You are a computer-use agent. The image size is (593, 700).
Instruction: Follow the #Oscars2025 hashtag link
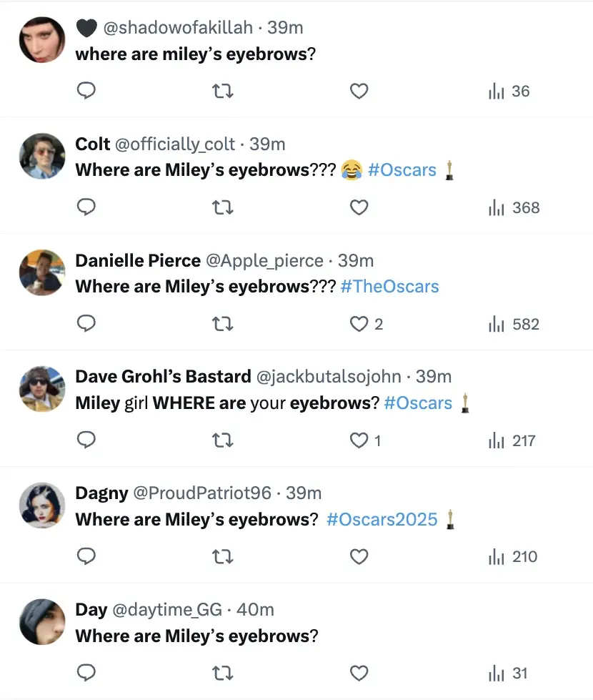click(x=382, y=519)
